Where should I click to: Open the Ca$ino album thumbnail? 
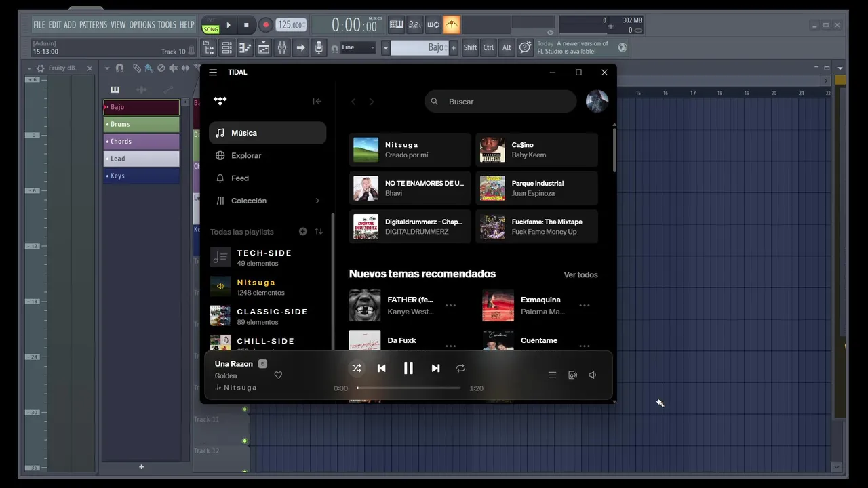coord(492,149)
